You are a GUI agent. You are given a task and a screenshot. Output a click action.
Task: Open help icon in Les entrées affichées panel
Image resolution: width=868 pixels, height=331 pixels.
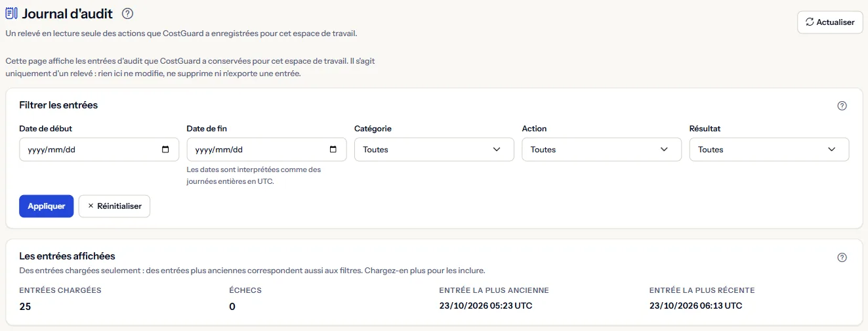tap(842, 257)
